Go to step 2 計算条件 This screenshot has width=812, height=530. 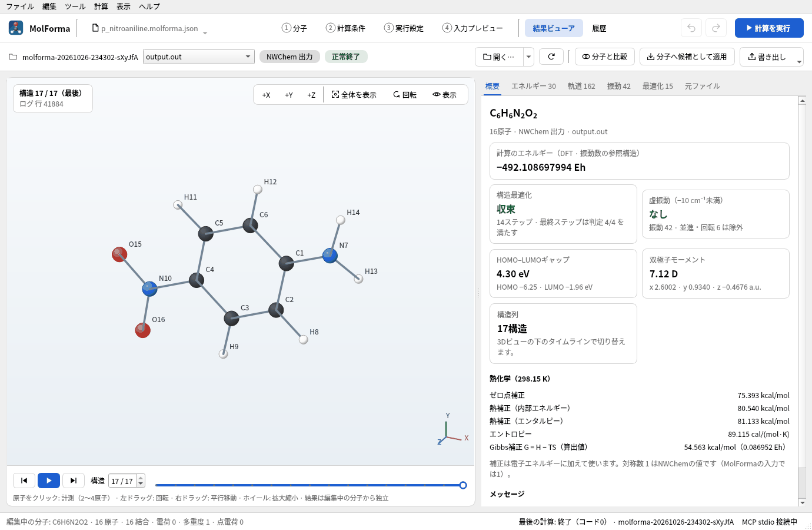[345, 28]
